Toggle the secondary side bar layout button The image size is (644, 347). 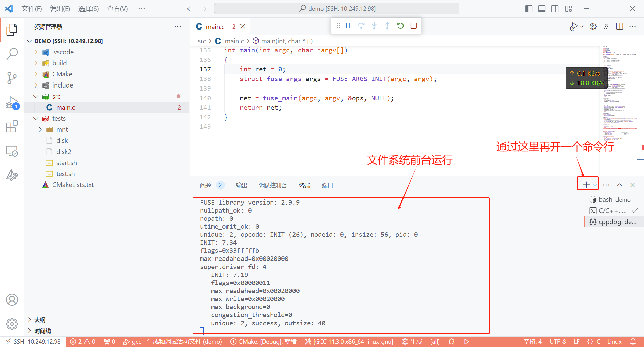[555, 9]
